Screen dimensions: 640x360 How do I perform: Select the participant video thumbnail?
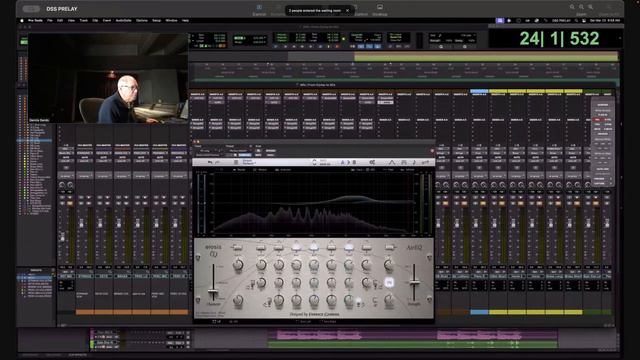pyautogui.click(x=108, y=78)
